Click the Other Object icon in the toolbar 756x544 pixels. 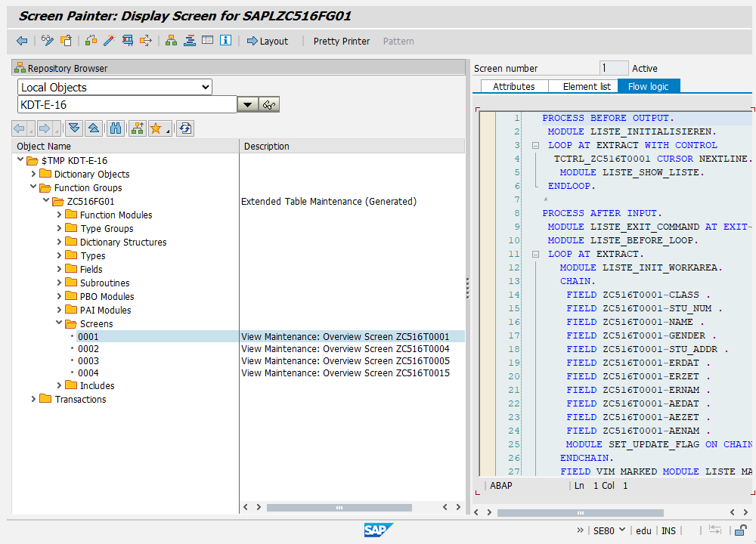[66, 41]
